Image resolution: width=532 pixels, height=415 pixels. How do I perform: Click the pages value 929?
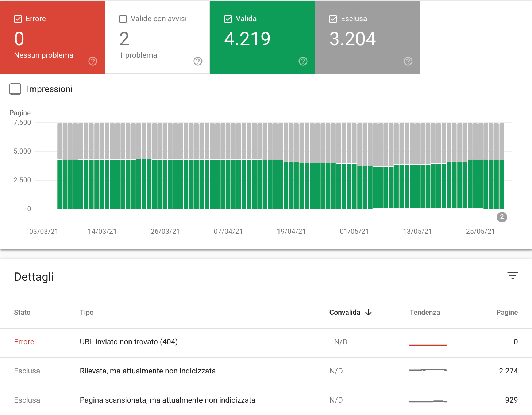pyautogui.click(x=512, y=400)
